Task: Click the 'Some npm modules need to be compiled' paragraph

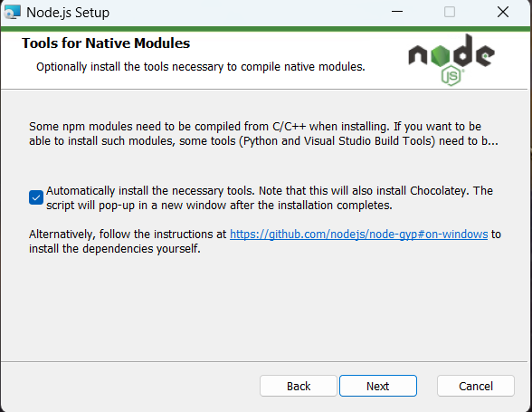Action: (x=263, y=133)
